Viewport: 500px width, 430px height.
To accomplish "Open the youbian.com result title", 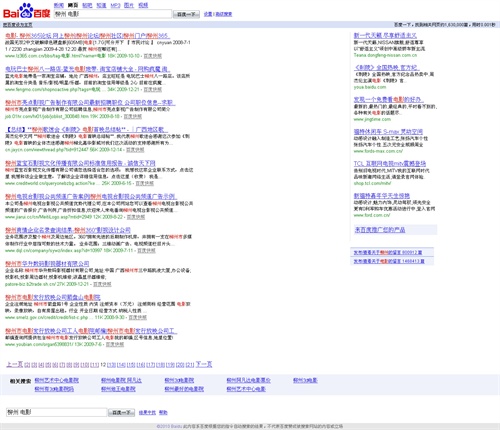I will pos(91,331).
